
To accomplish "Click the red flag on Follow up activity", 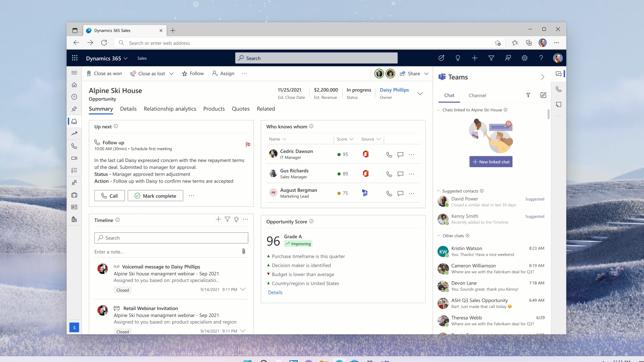I will click(x=248, y=145).
